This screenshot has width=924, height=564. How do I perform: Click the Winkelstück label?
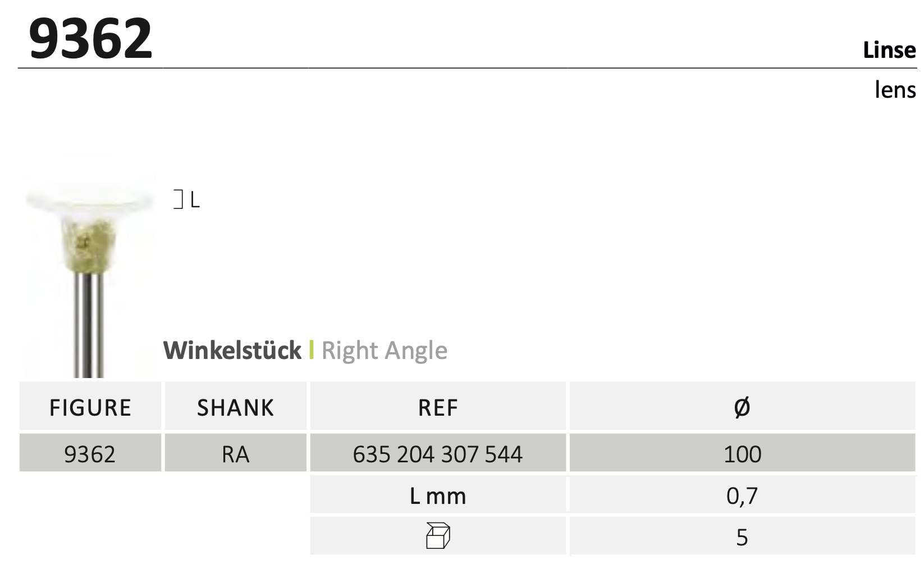pos(232,351)
